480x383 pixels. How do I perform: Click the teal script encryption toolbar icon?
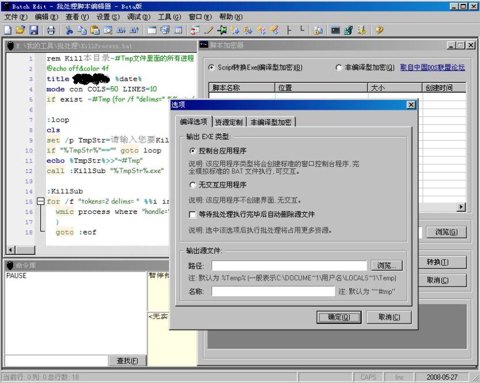pyautogui.click(x=349, y=30)
